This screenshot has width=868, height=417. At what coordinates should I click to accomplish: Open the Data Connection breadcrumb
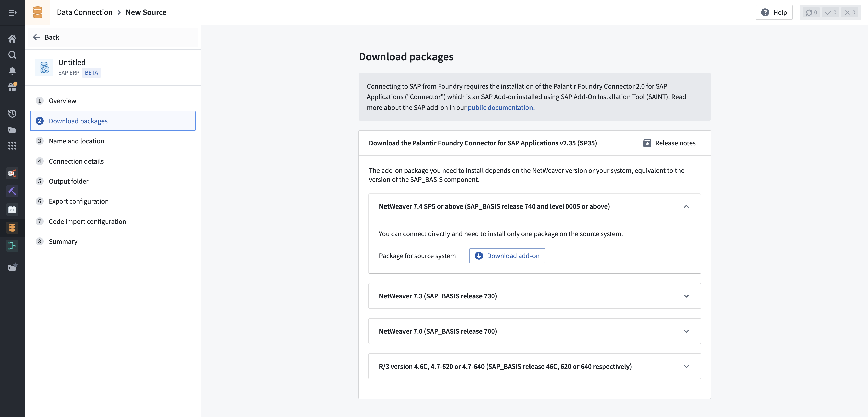click(x=85, y=12)
